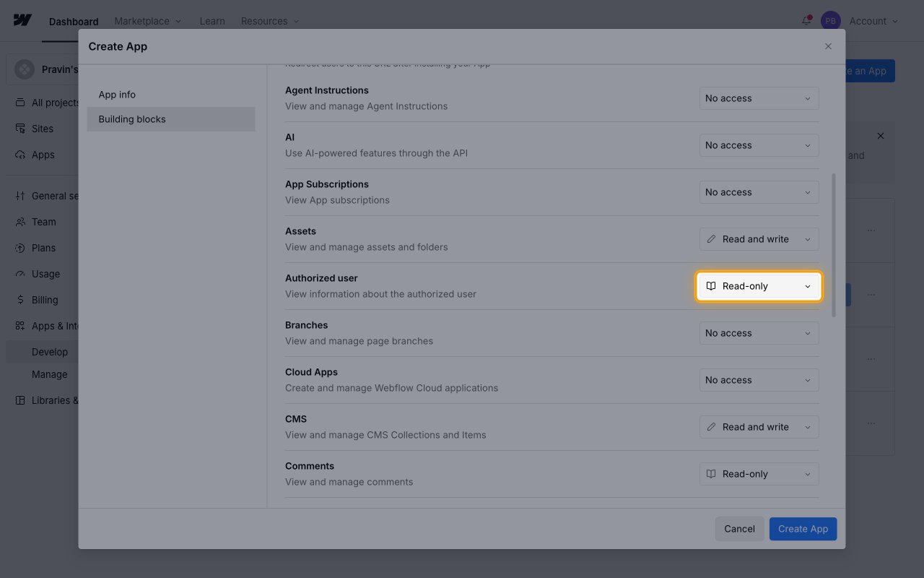Click 'Use AI-powered features through the API' text
The height and width of the screenshot is (578, 924).
click(376, 153)
